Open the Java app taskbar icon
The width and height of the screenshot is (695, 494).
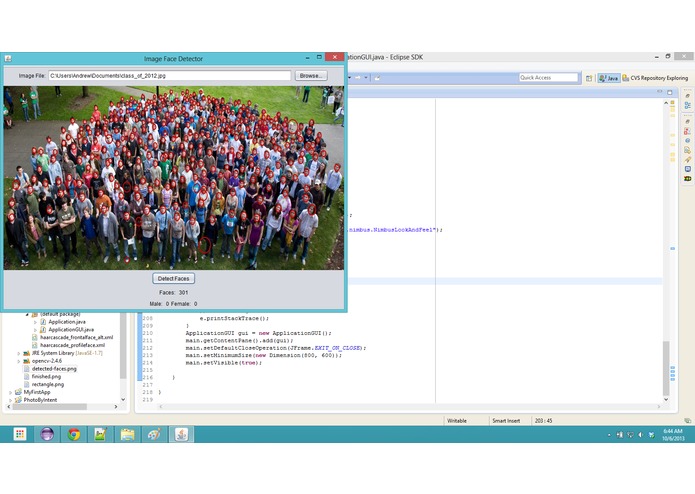(x=181, y=435)
